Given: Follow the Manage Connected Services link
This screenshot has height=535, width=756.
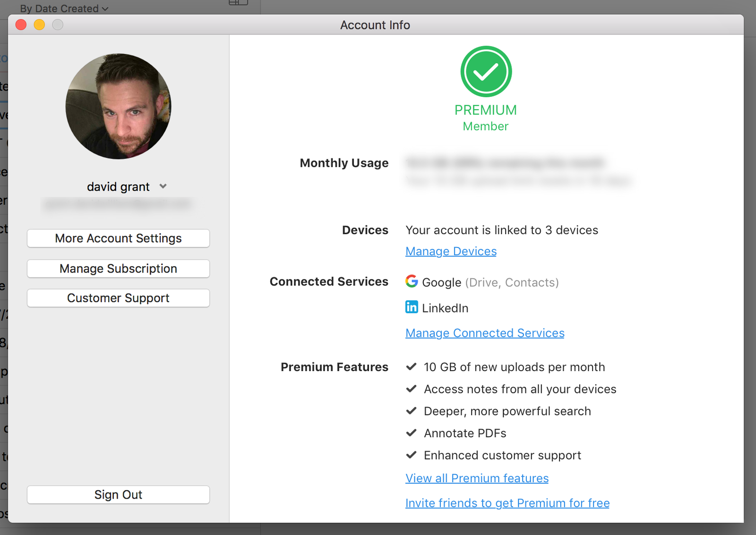Looking at the screenshot, I should tap(485, 333).
